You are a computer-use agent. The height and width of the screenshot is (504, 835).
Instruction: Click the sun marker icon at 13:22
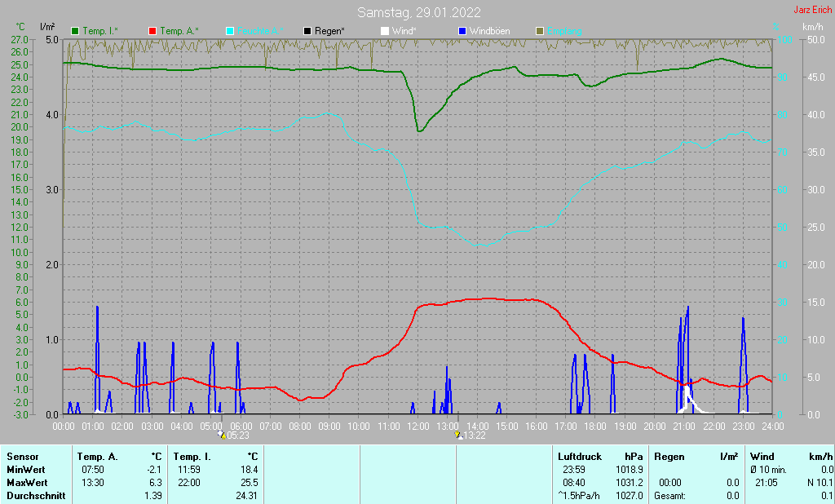(x=458, y=435)
